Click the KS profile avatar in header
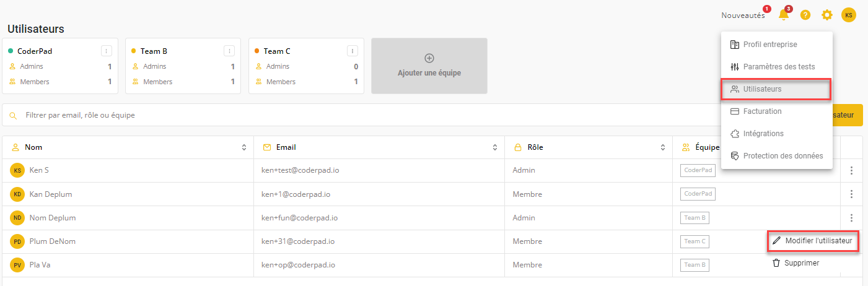 849,15
